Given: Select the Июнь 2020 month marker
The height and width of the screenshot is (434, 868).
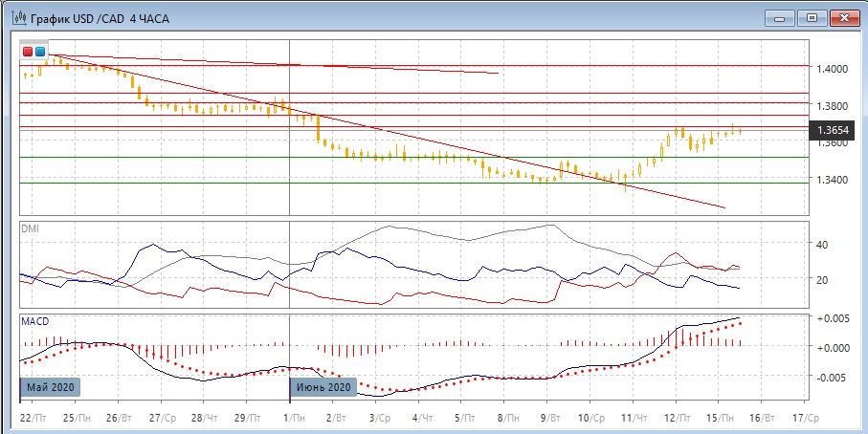Looking at the screenshot, I should tap(323, 387).
